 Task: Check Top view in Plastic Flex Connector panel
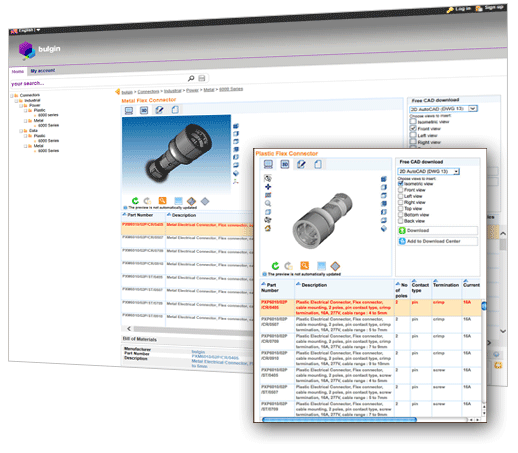401,209
